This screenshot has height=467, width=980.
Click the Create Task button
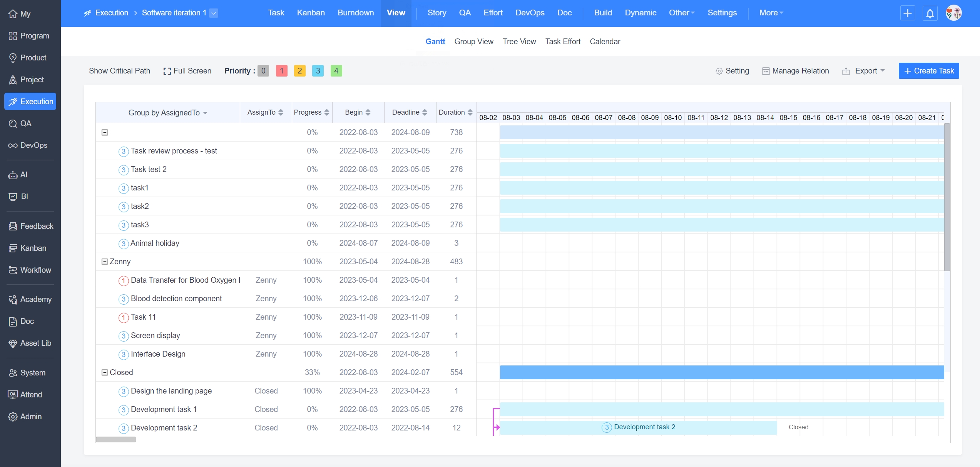(x=928, y=71)
